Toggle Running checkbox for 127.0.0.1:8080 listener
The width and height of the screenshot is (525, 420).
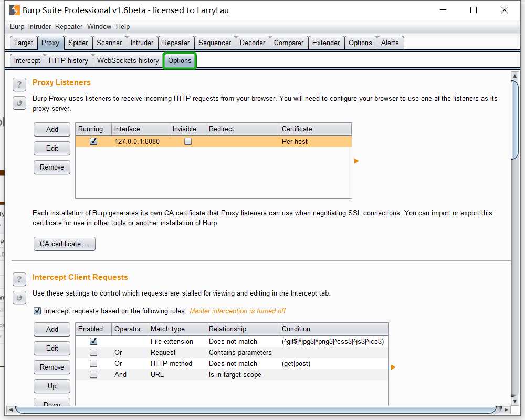[93, 141]
